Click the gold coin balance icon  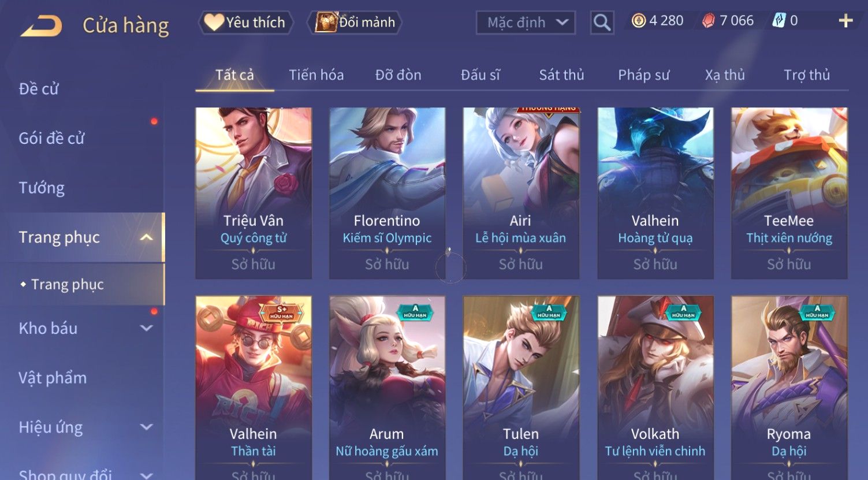pyautogui.click(x=638, y=21)
